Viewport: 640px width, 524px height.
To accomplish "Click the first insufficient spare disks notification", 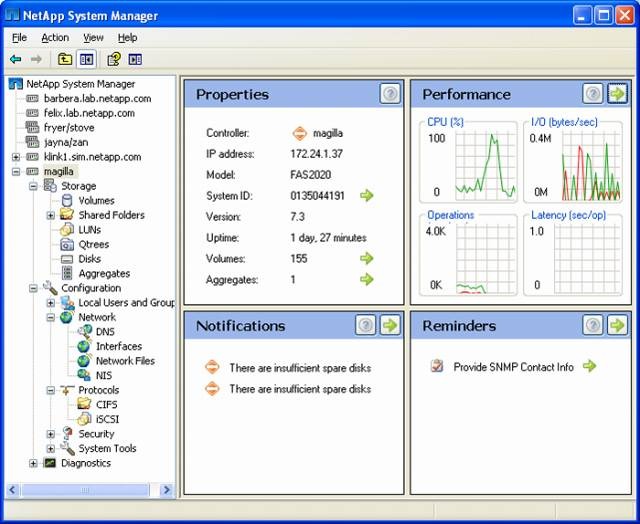I will coord(300,368).
